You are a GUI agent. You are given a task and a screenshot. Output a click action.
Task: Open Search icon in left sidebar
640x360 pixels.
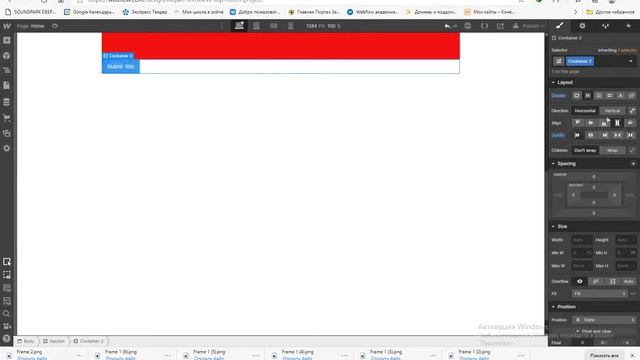pos(7,313)
